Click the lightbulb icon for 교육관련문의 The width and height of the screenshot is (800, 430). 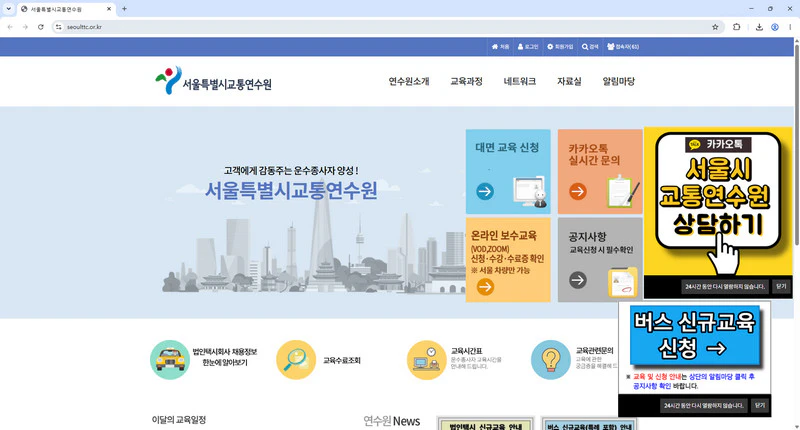(x=551, y=360)
